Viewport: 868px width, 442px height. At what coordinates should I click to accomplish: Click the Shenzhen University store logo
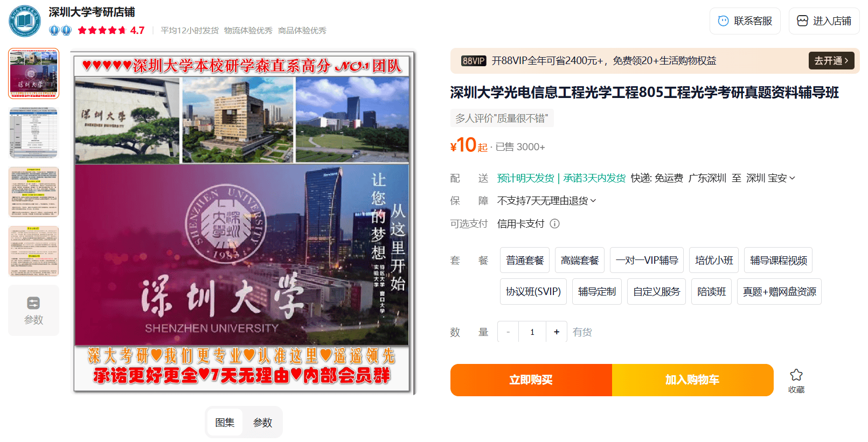[25, 21]
